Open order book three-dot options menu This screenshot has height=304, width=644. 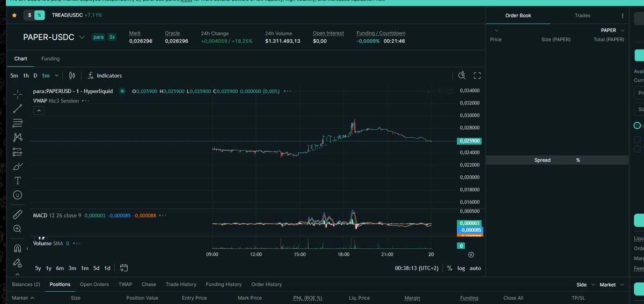623,16
